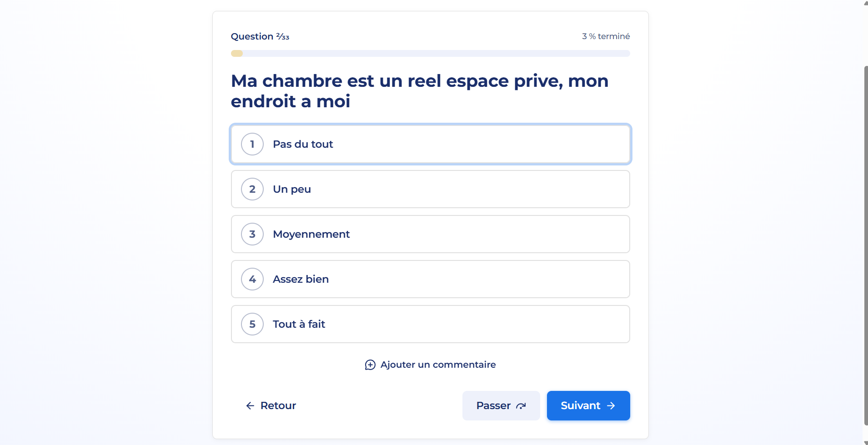The height and width of the screenshot is (445, 868).
Task: Go back using the Retour link
Action: tap(278, 405)
